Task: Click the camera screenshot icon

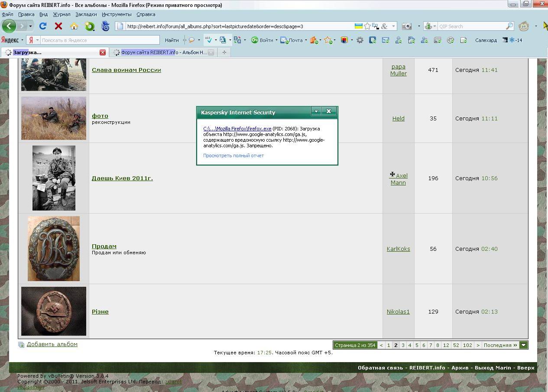Action: coord(407,26)
